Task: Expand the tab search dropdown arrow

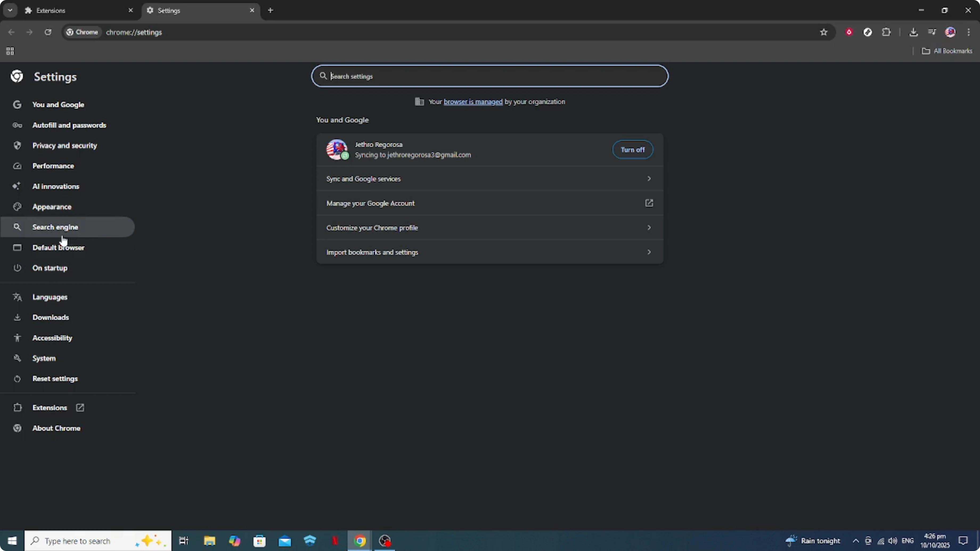Action: click(x=10, y=10)
